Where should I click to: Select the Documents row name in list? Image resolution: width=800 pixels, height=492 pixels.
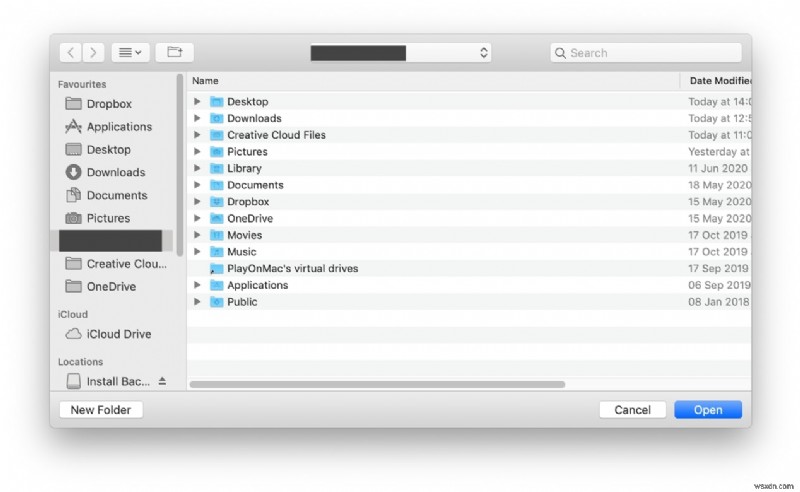[x=255, y=185]
